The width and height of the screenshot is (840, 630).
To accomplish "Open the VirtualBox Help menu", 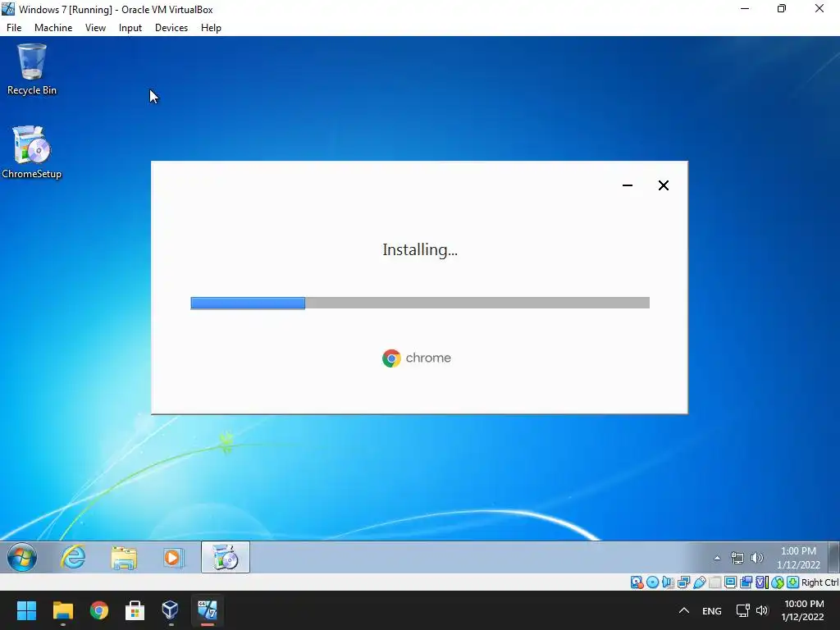I will click(x=211, y=28).
